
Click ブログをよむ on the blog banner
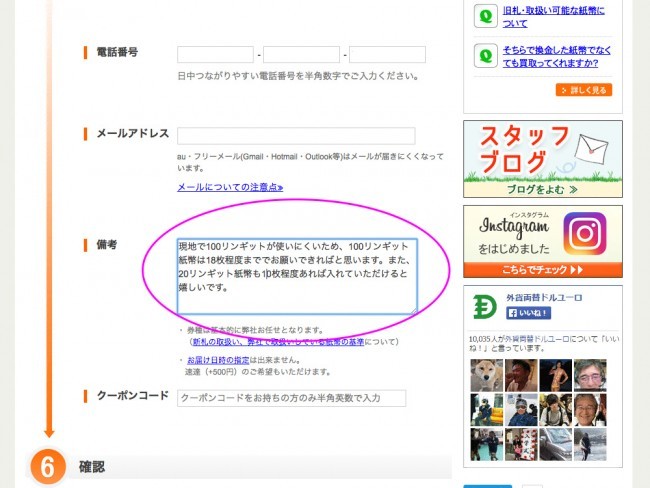542,189
